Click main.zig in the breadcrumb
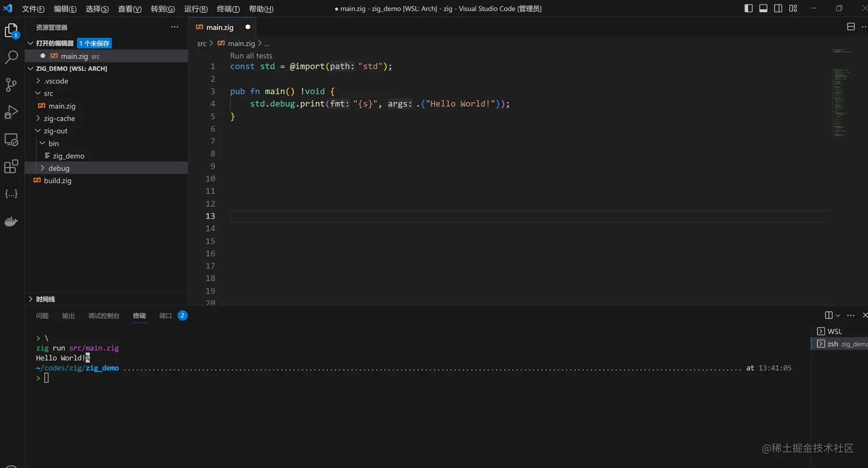This screenshot has width=868, height=468. click(x=241, y=44)
